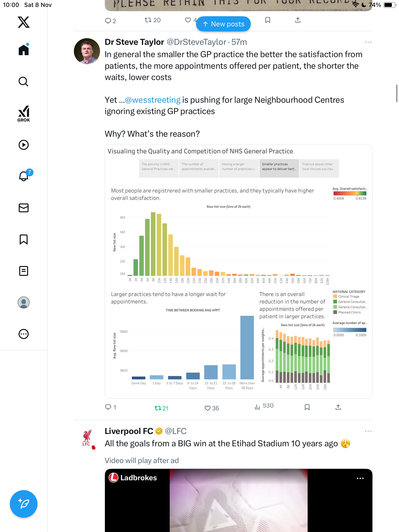Open the Grok assistant icon
399x532 pixels.
click(x=24, y=114)
